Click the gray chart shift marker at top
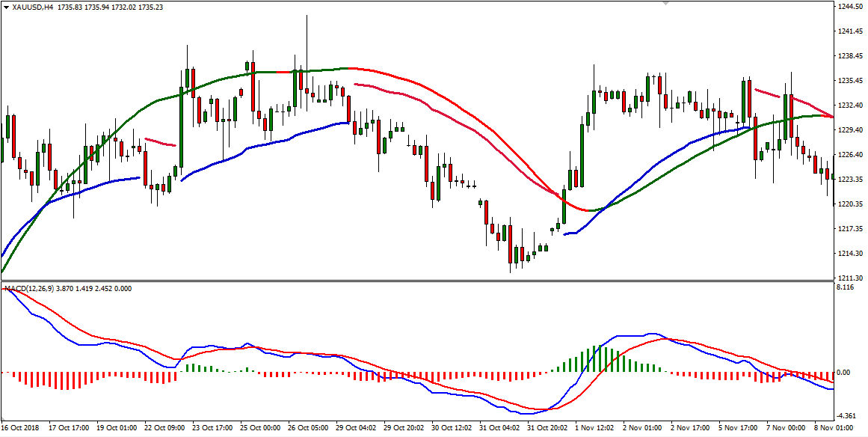This screenshot has width=868, height=437. [x=665, y=4]
